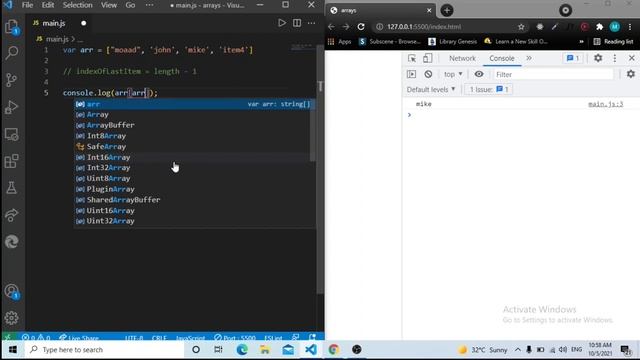Open DevTools Settings gear
This screenshot has height=360, width=640.
pyautogui.click(x=598, y=58)
